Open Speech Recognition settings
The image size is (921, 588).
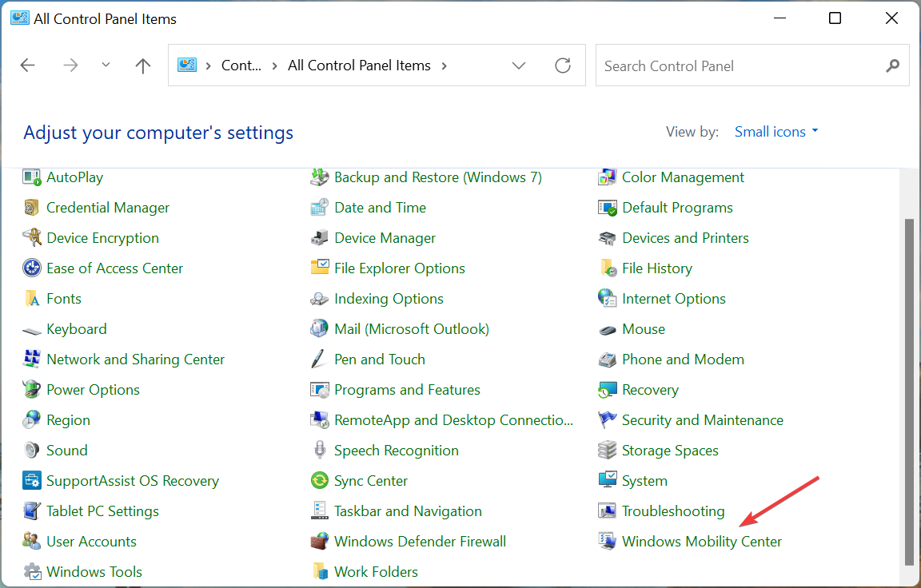pyautogui.click(x=396, y=450)
